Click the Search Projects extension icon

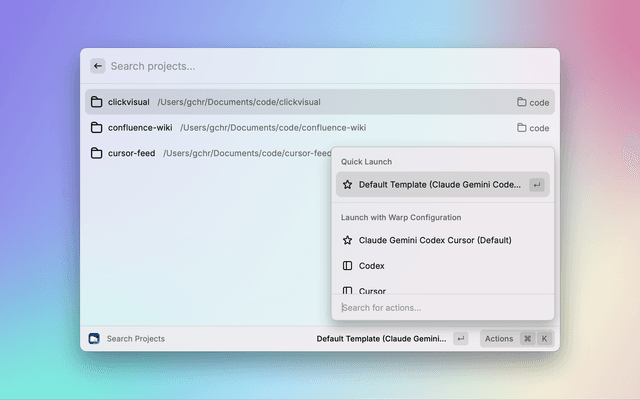(94, 339)
